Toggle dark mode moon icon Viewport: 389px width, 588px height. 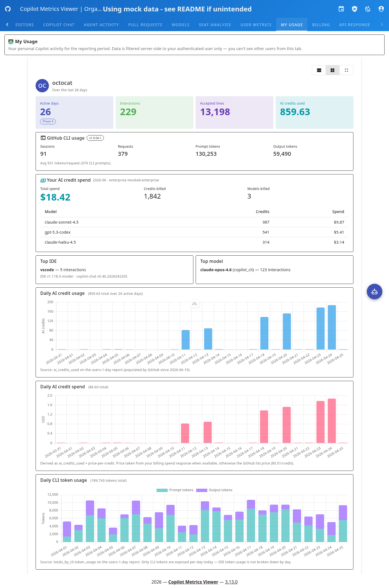(x=368, y=9)
